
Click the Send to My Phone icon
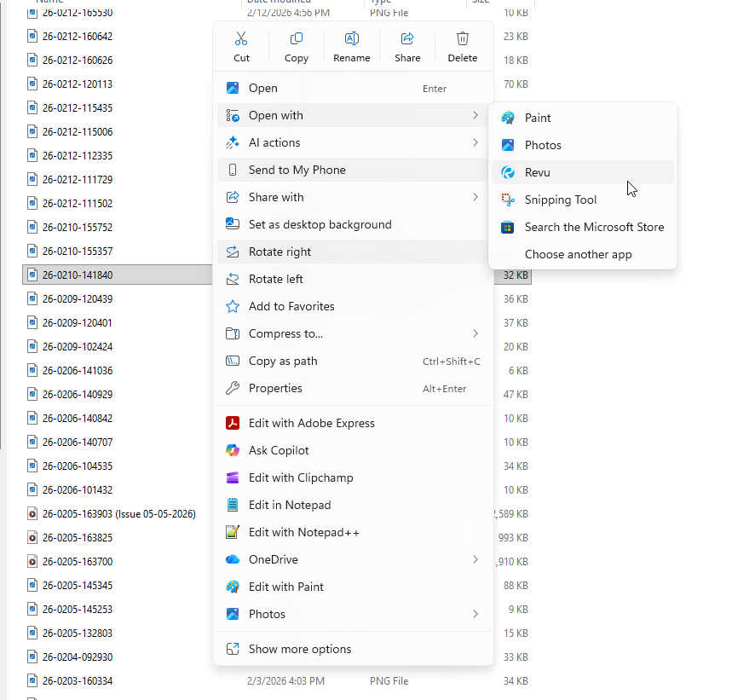(x=233, y=170)
